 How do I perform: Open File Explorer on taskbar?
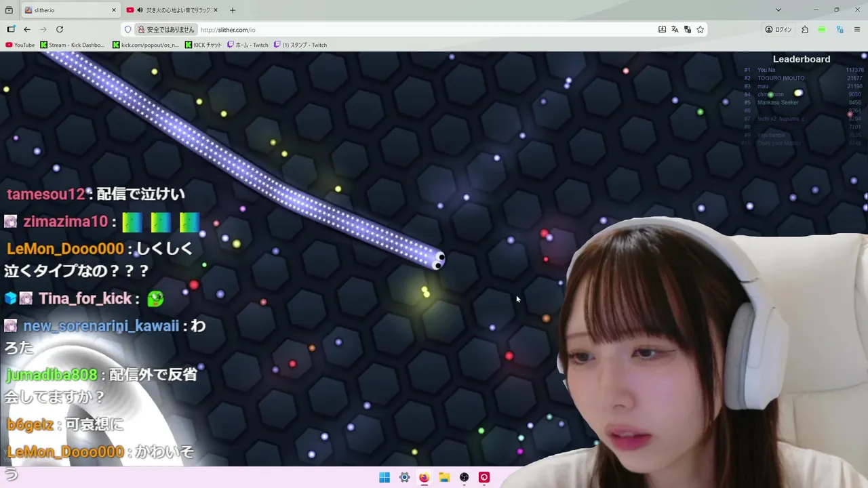pyautogui.click(x=444, y=477)
